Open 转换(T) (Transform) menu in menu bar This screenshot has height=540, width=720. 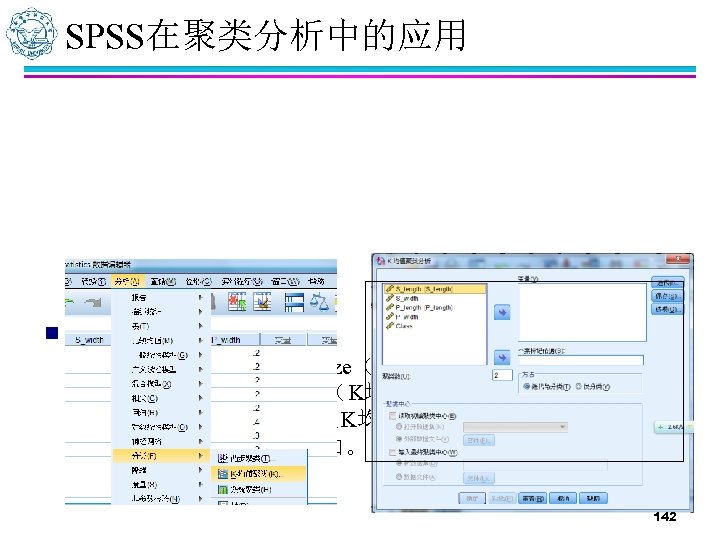[x=94, y=281]
